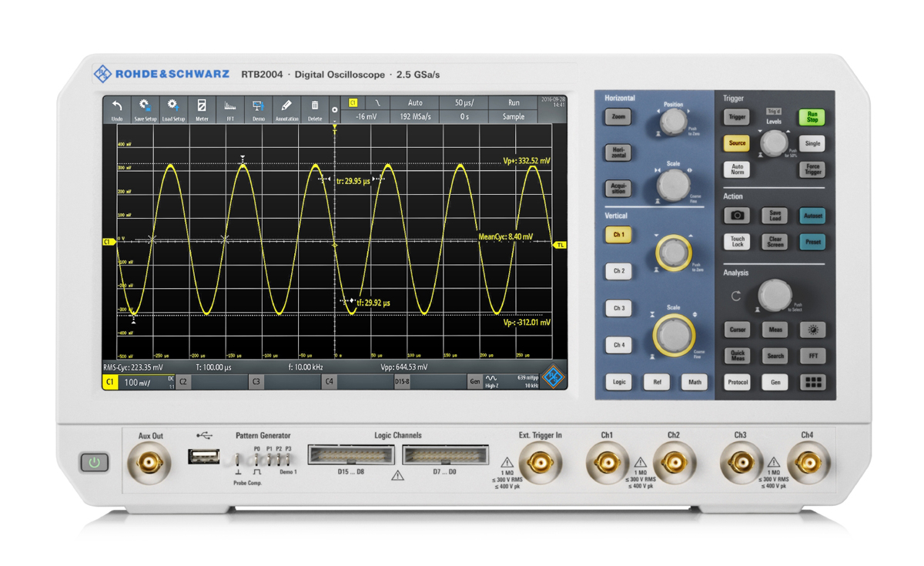Expand toolbar settings via small gear arrow

[335, 110]
